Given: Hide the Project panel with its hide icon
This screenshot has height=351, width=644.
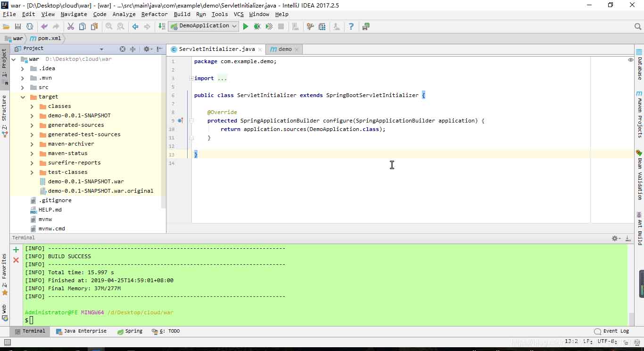Looking at the screenshot, I should pos(160,49).
